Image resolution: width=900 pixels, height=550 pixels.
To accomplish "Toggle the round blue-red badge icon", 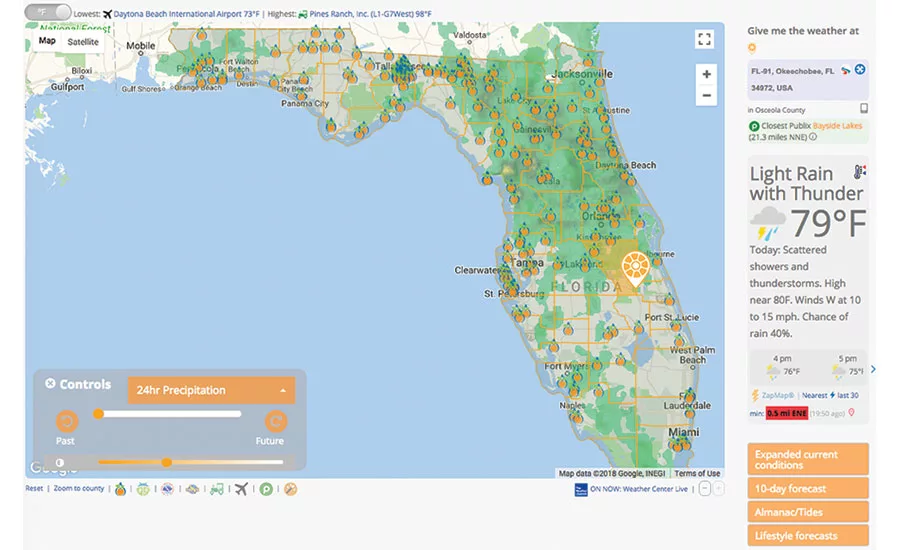I will [x=167, y=489].
